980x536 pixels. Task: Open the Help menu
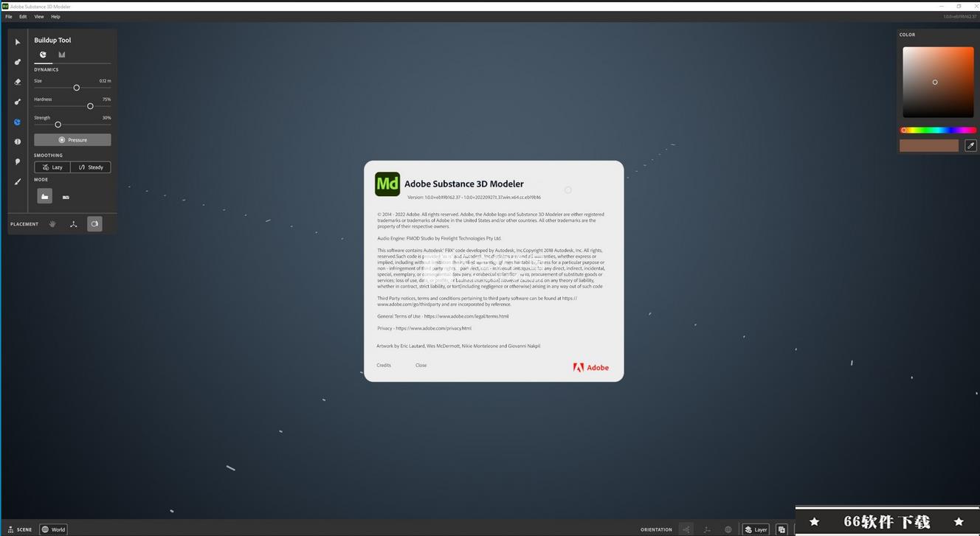click(x=55, y=16)
